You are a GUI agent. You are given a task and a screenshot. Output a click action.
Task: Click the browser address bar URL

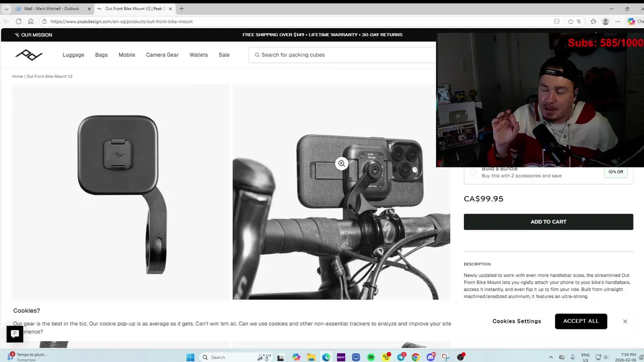(121, 22)
